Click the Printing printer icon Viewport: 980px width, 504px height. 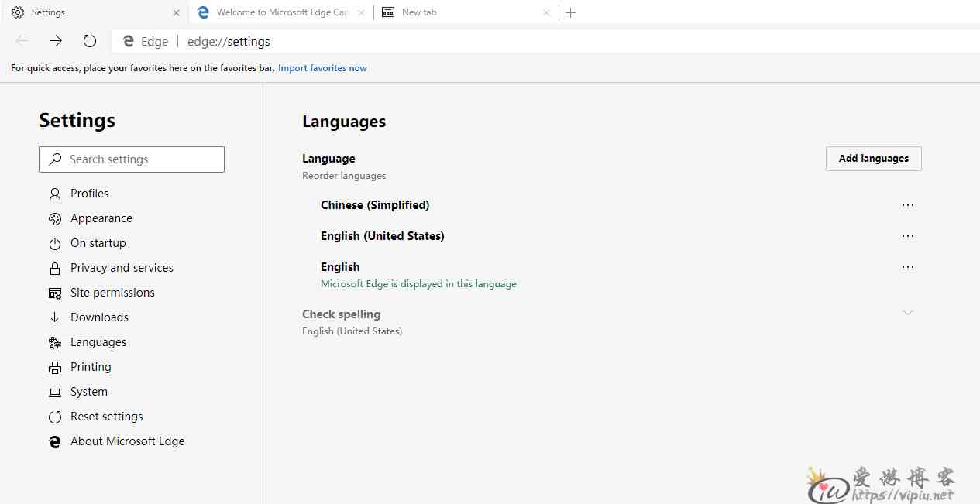click(55, 367)
